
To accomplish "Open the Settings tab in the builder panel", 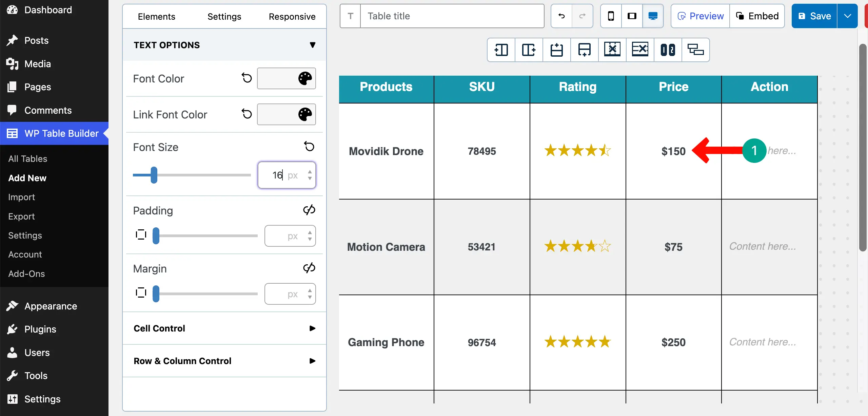I will pyautogui.click(x=224, y=16).
